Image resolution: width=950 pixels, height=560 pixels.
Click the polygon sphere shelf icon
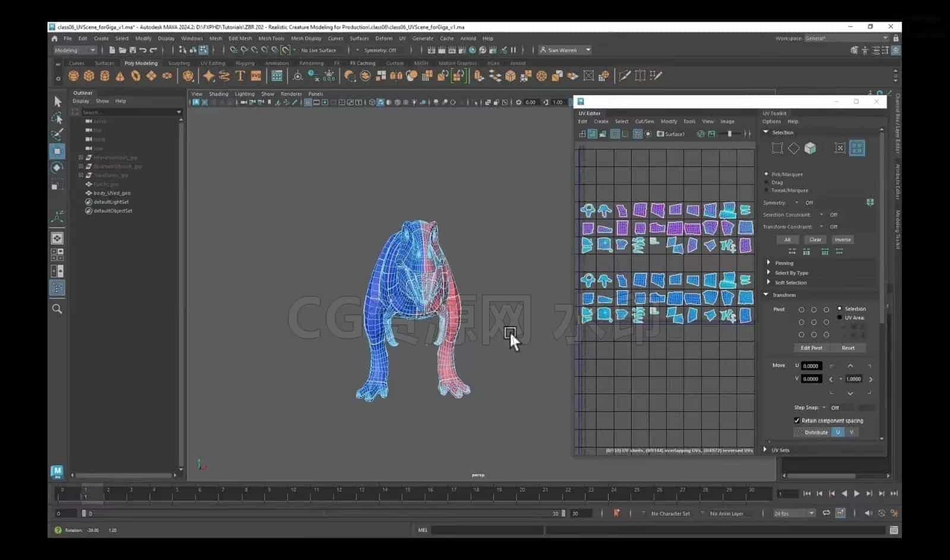point(74,76)
